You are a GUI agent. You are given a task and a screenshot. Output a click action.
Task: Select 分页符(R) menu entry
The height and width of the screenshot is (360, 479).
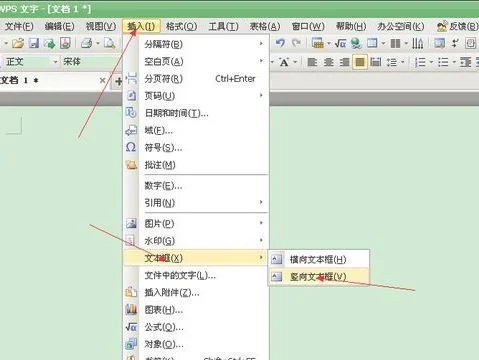click(196, 79)
